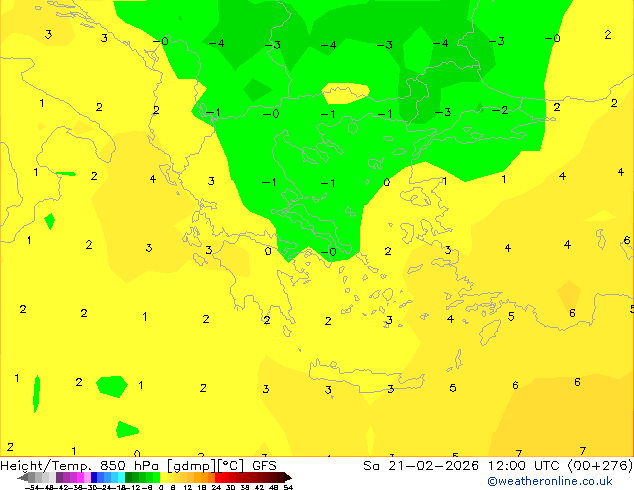Image resolution: width=634 pixels, height=490 pixels.
Task: Select the red legend swatch above 24
Action: [218, 477]
